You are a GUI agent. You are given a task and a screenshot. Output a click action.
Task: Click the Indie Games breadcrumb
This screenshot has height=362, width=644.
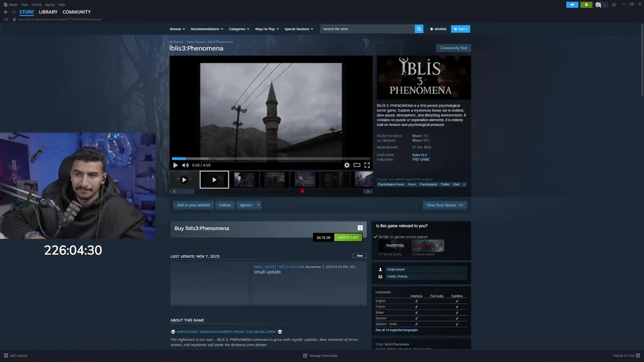(196, 42)
